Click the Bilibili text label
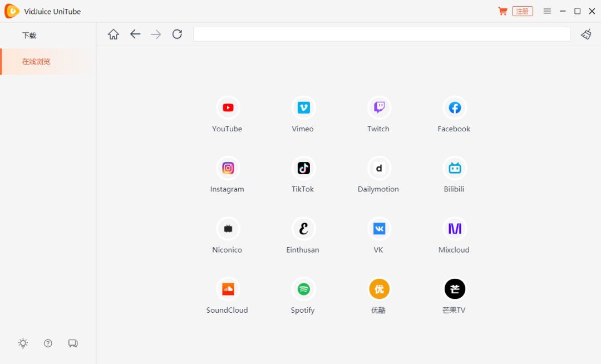 454,189
